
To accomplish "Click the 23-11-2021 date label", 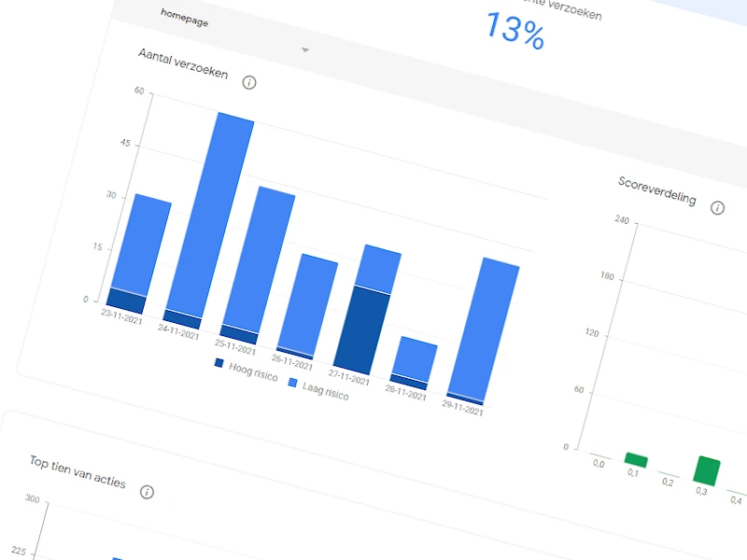I will (x=122, y=316).
